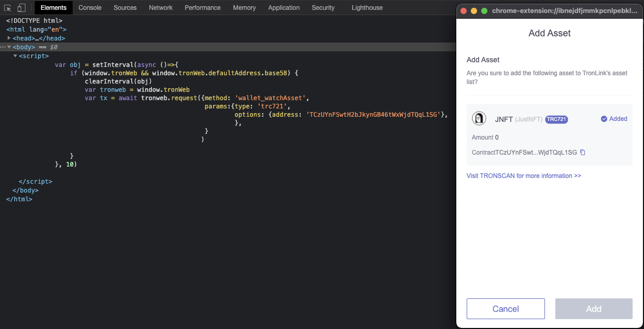Select the closing </body> tag line
This screenshot has height=329, width=644.
tap(25, 190)
